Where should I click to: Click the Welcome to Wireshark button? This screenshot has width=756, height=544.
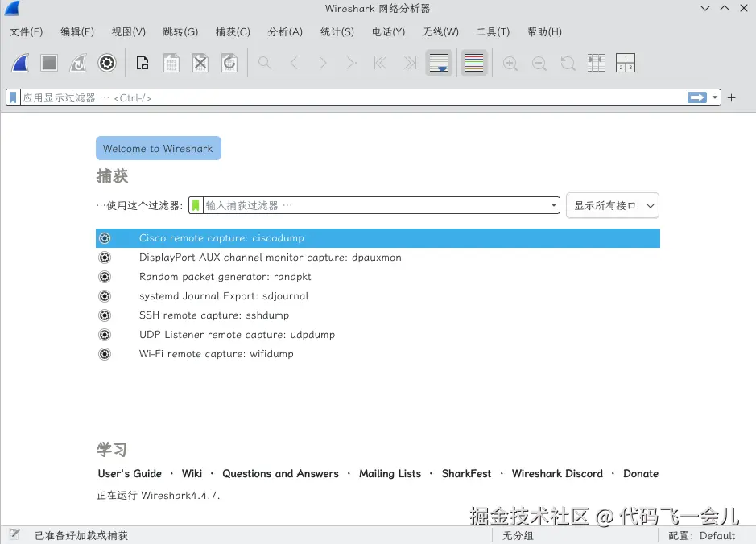(x=158, y=148)
